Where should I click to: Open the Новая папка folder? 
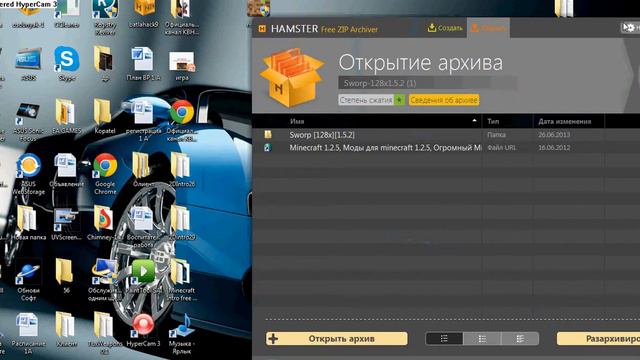pyautogui.click(x=28, y=223)
